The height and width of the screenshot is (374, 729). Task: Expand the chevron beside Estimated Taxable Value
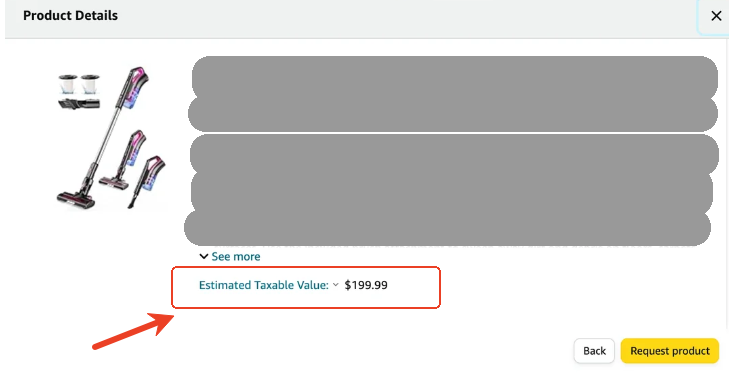336,285
